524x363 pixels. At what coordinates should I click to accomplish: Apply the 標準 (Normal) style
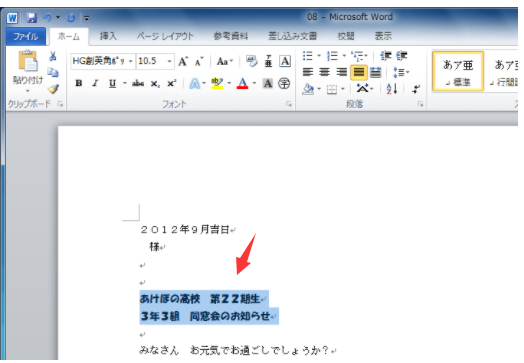click(458, 71)
